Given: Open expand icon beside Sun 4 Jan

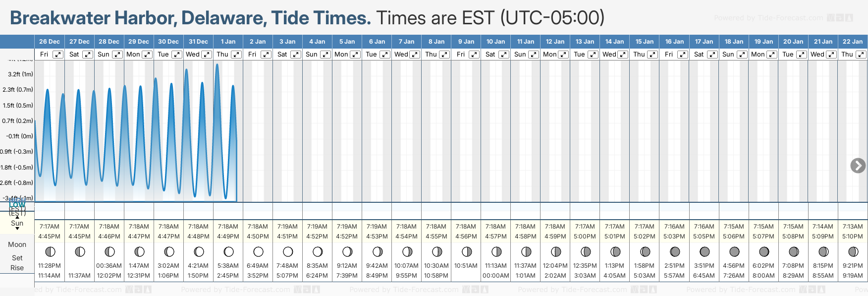Looking at the screenshot, I should click(325, 55).
